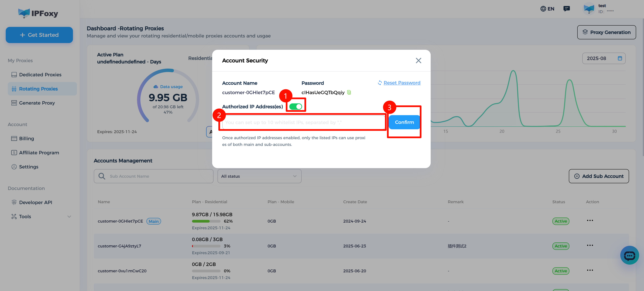This screenshot has height=291, width=644.
Task: Click the Reset Password link
Action: click(x=402, y=83)
